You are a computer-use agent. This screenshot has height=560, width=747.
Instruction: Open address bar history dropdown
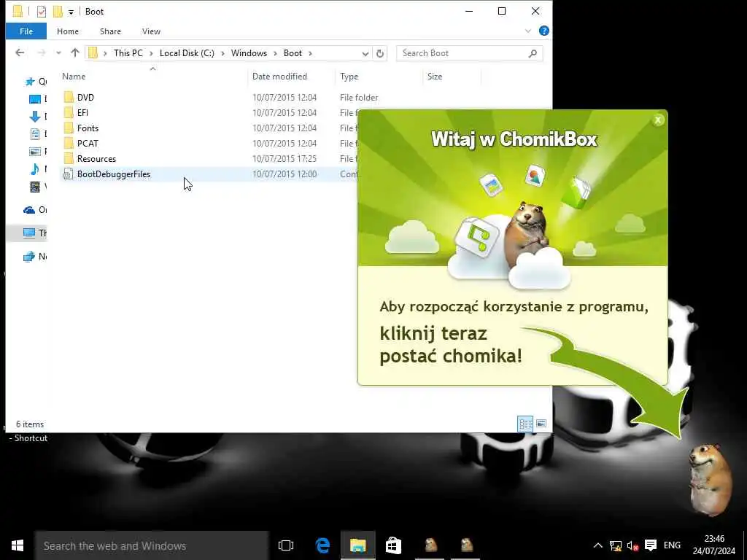(365, 53)
